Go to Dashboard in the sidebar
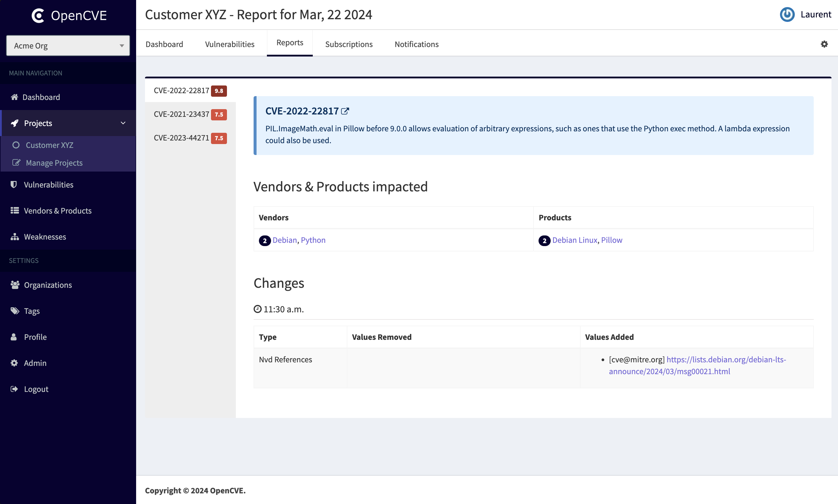 (41, 97)
